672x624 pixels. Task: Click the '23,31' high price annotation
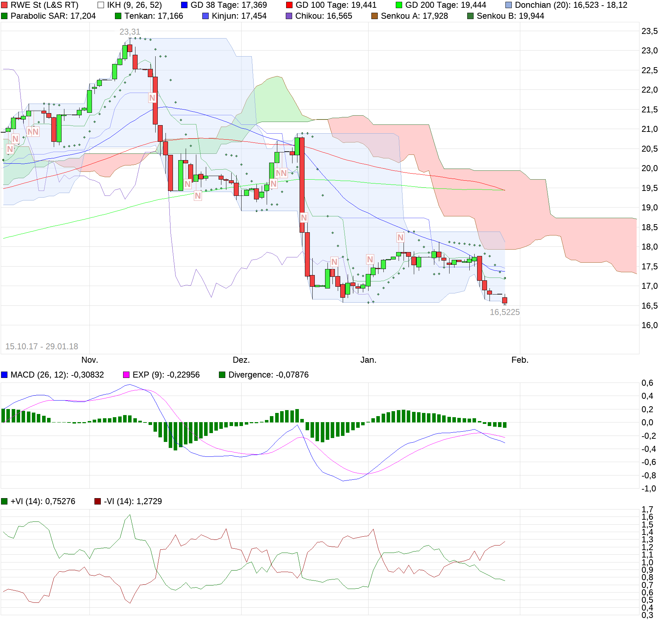[x=130, y=32]
